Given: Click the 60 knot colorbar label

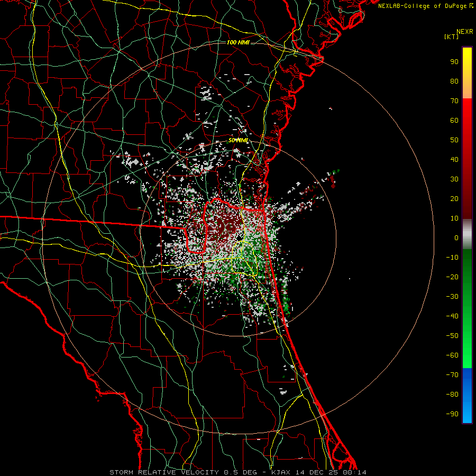Looking at the screenshot, I should [x=454, y=121].
